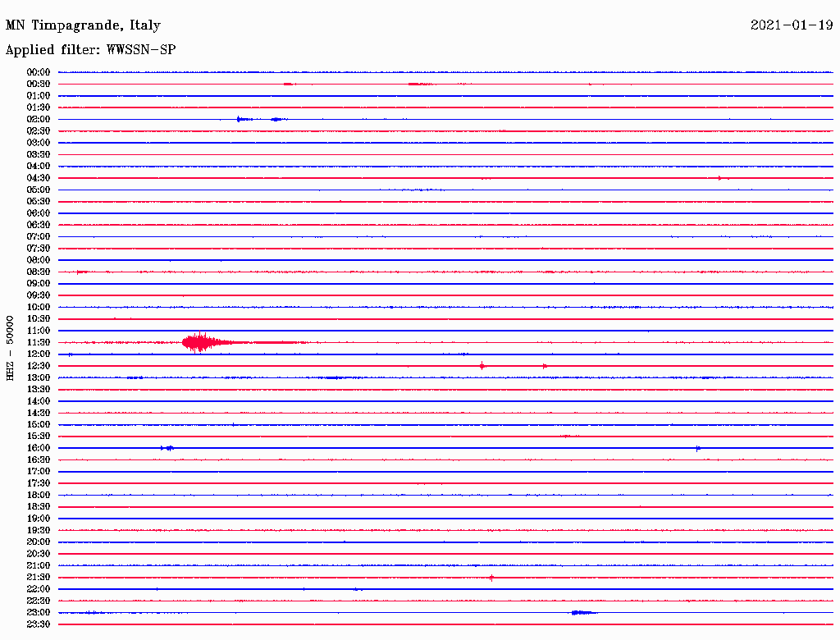Click the 20:00 time label

point(39,542)
